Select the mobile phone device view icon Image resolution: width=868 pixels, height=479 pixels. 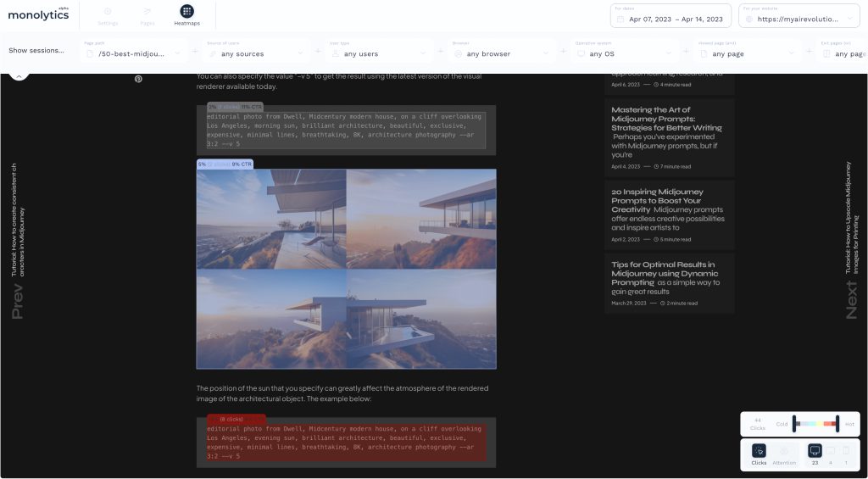click(x=846, y=451)
